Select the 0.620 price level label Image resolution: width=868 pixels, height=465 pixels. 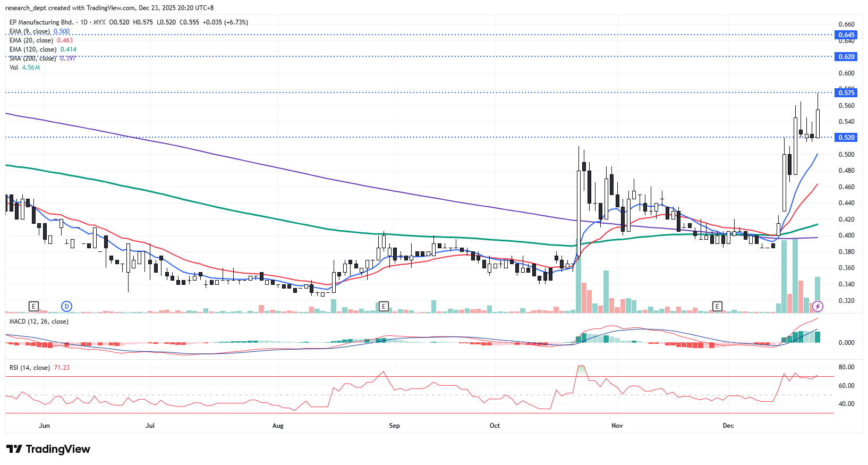[x=846, y=56]
